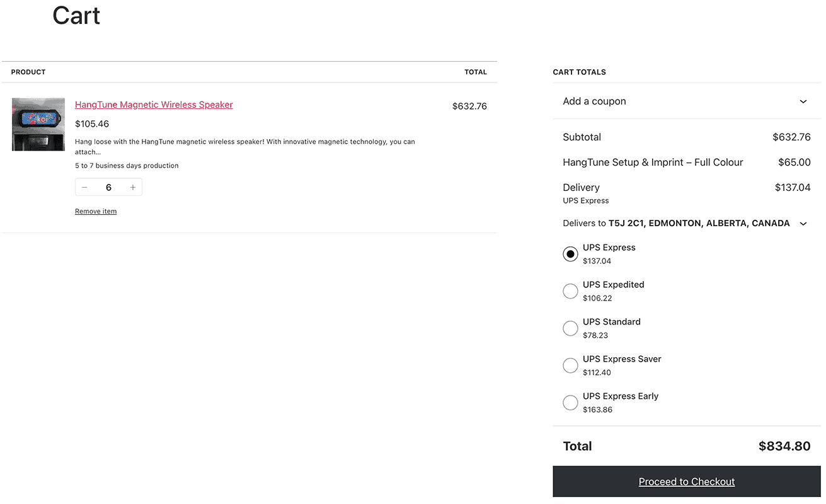Click the Subtotal amount $632.76
Viewport: 826px width, 504px height.
pos(791,137)
